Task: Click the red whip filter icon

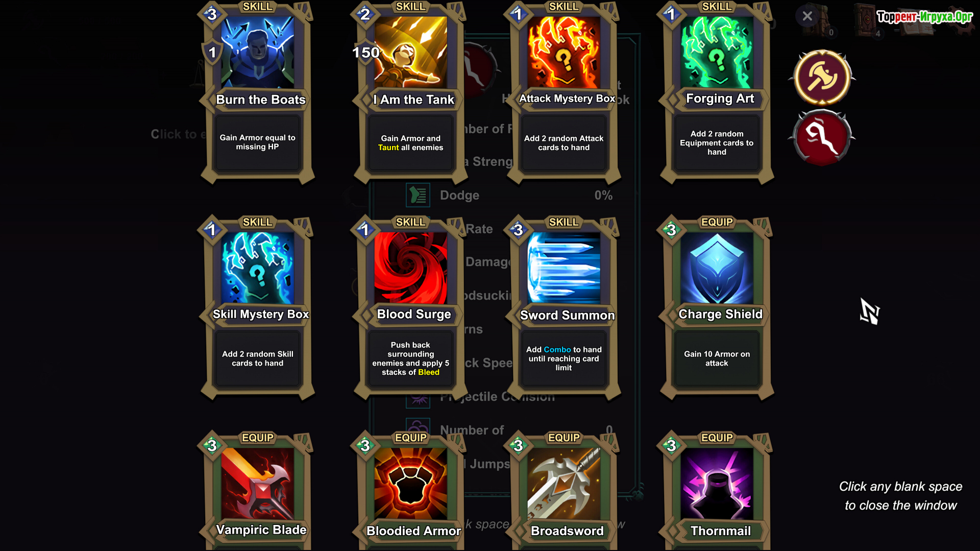Action: [822, 137]
